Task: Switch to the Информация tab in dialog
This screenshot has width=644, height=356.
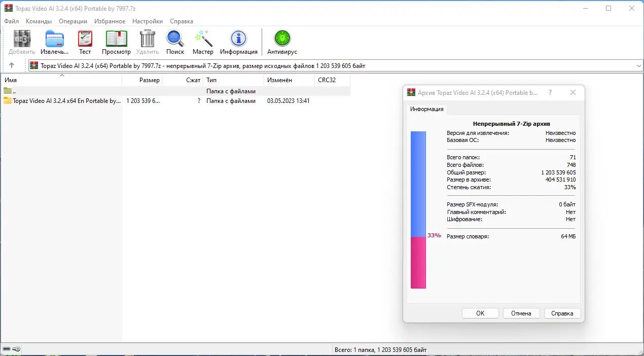Action: click(x=426, y=109)
